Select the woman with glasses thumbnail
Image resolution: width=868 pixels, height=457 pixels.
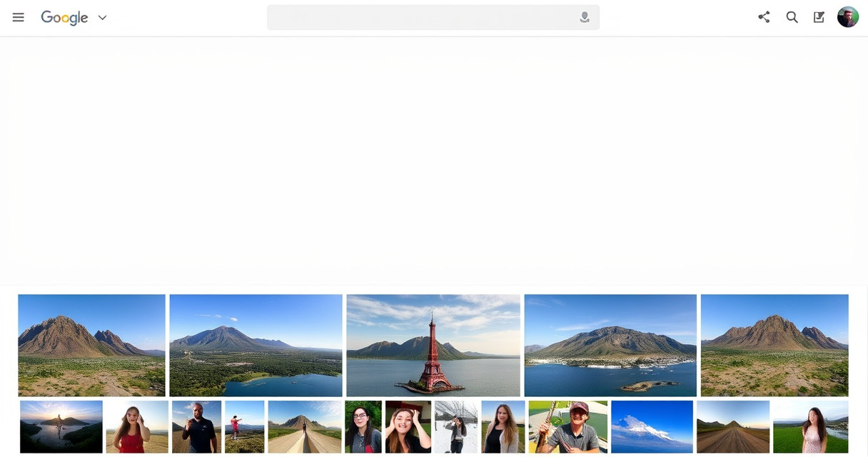363,426
